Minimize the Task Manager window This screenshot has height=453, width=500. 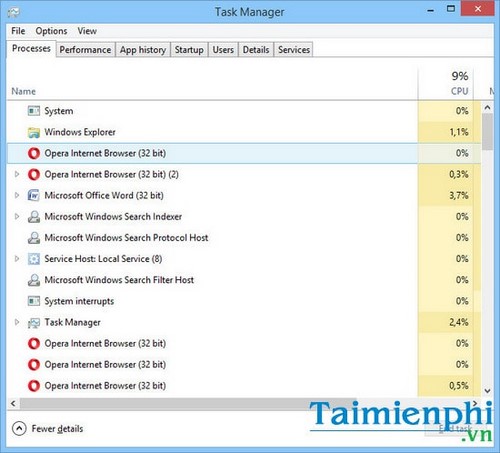(431, 10)
